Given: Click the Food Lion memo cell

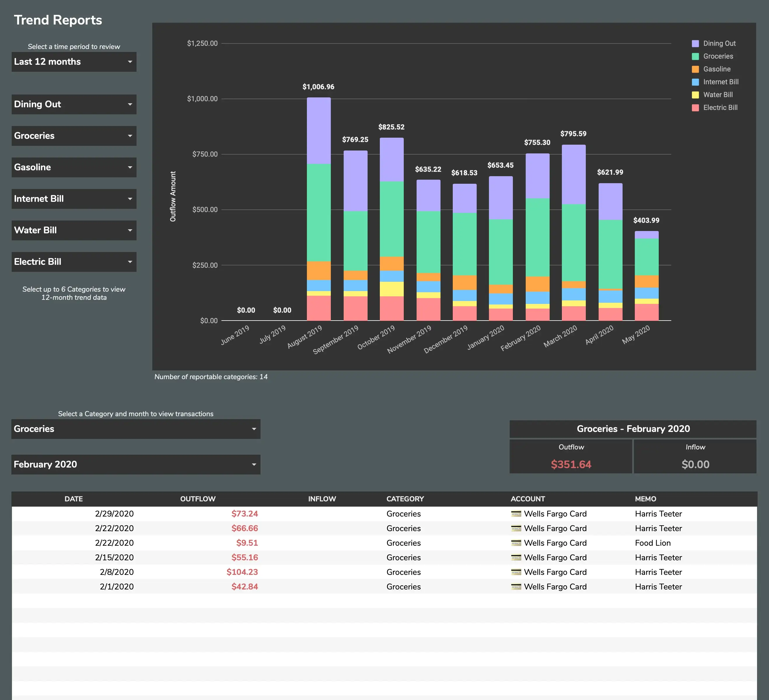Looking at the screenshot, I should (x=653, y=543).
